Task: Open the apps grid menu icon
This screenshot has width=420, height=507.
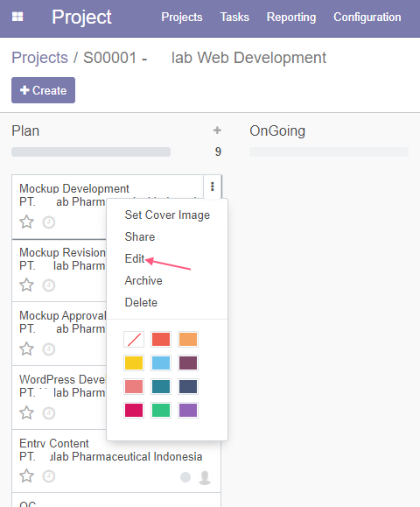Action: click(x=17, y=17)
